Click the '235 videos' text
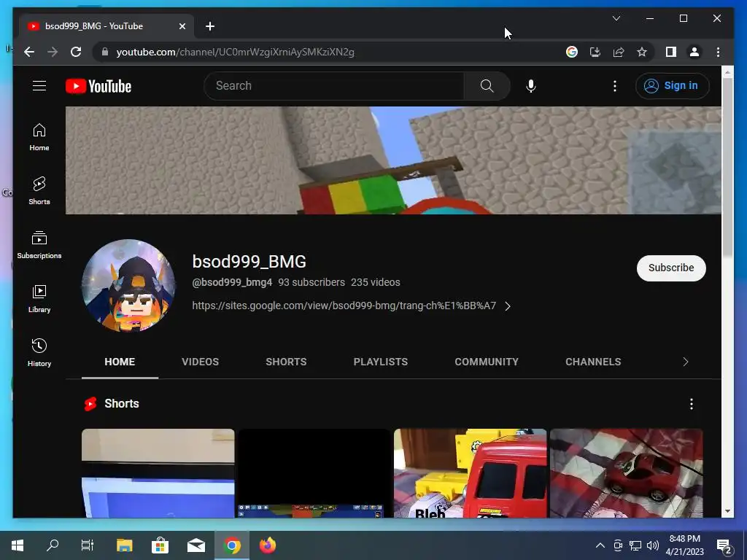Viewport: 747px width, 560px height. pyautogui.click(x=376, y=282)
